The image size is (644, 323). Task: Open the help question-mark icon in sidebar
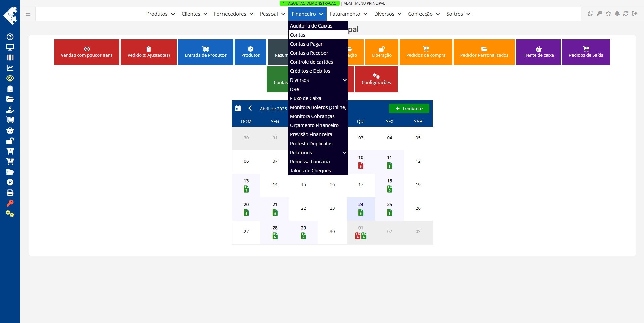[x=10, y=37]
